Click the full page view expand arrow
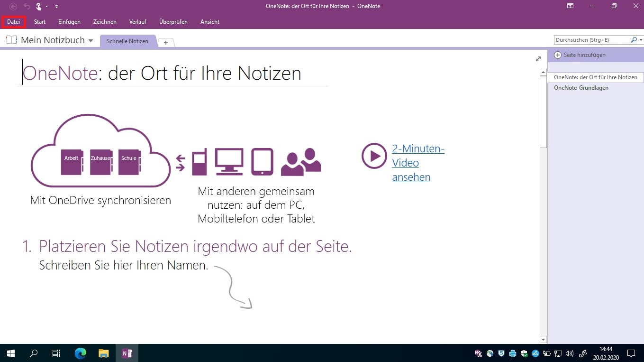 [538, 59]
